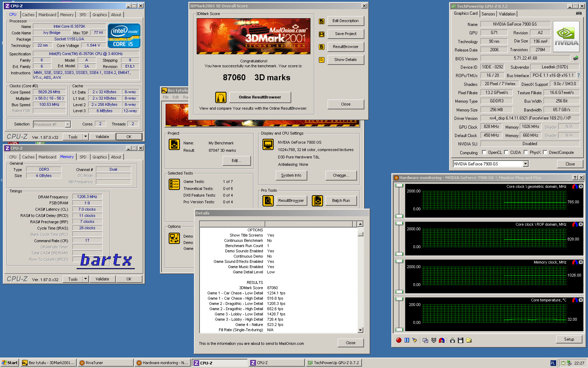The width and height of the screenshot is (588, 368).
Task: Click the Online ResultBrowser people icon
Action: click(x=221, y=97)
